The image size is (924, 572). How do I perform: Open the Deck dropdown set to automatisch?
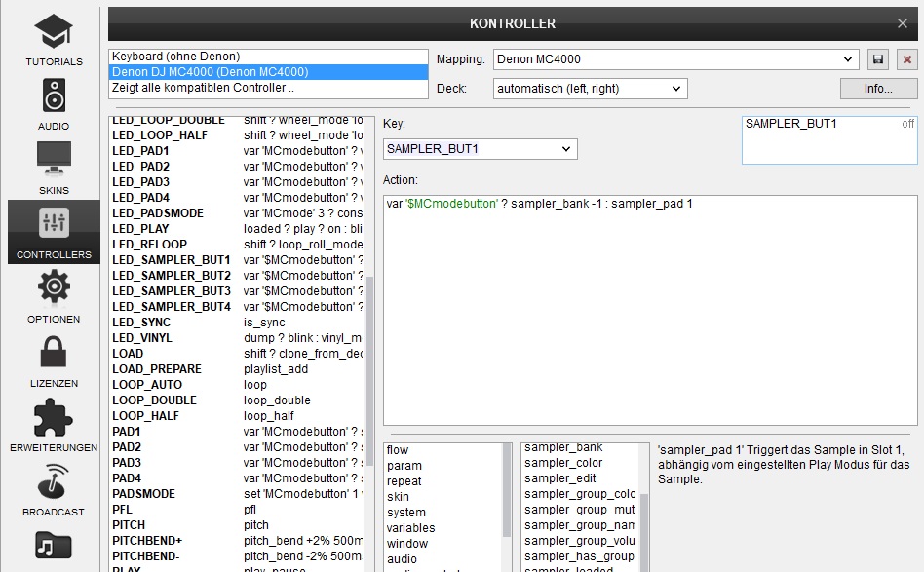[x=591, y=89]
